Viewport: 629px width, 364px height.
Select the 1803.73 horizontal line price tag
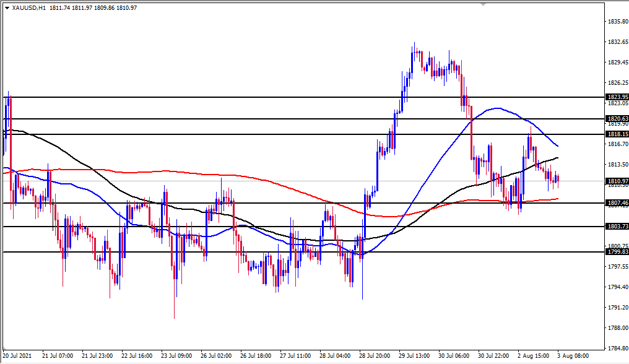pos(617,227)
